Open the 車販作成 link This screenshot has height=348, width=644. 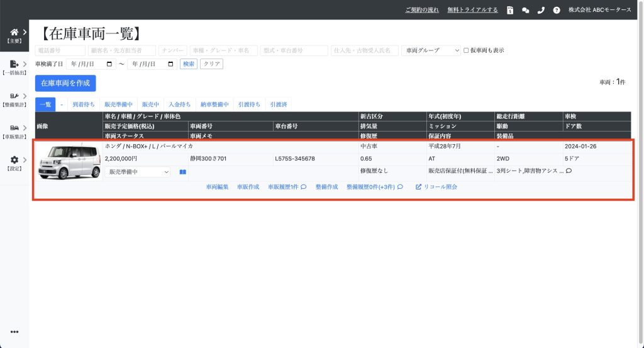(248, 186)
